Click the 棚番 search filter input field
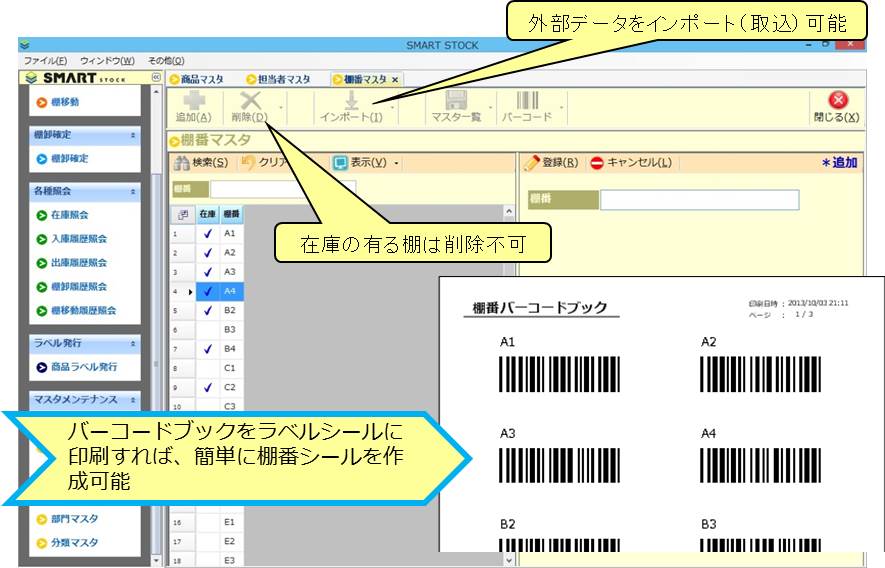Screen dimensions: 885x568 pos(283,189)
